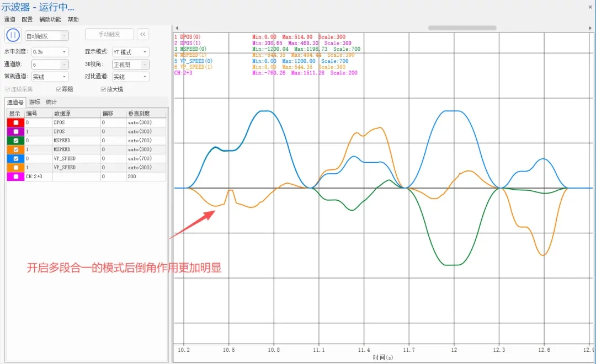Open the 辅助功能 menu
This screenshot has width=596, height=364.
[x=50, y=19]
